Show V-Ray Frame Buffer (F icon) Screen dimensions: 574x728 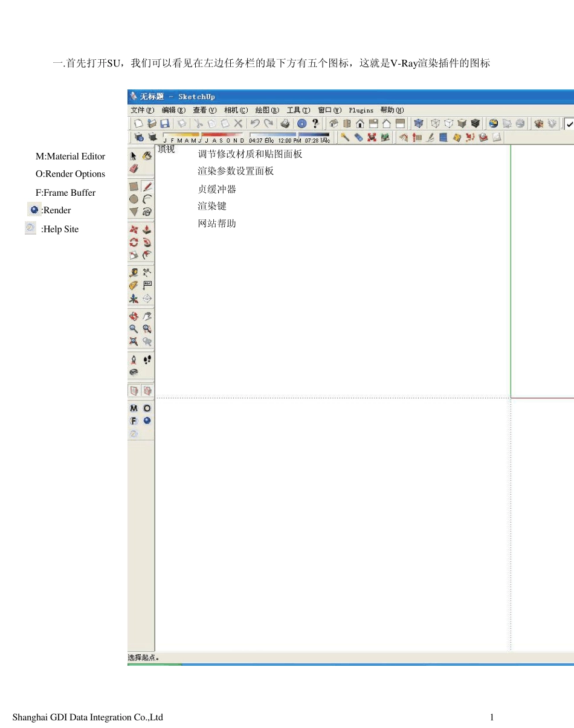(134, 421)
